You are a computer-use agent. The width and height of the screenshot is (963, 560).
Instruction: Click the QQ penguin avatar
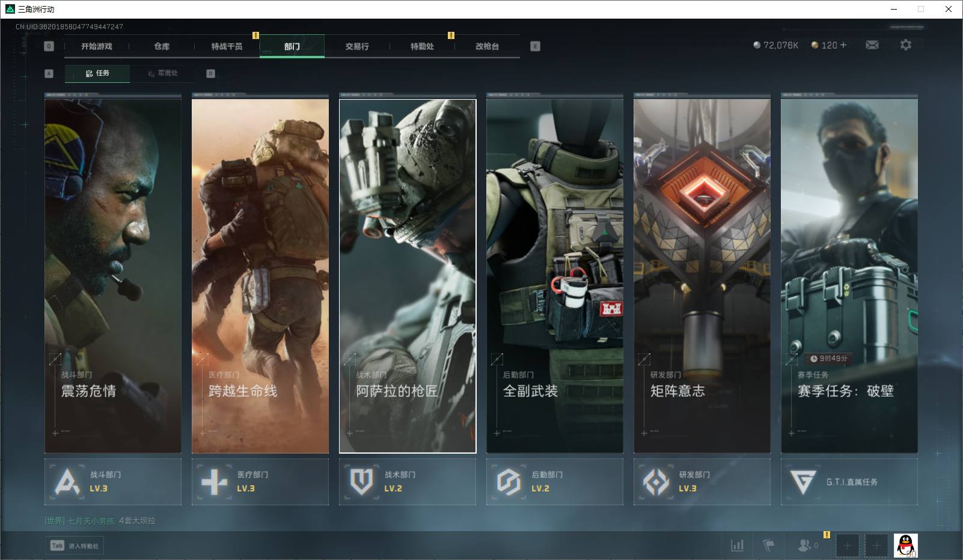pos(905,545)
